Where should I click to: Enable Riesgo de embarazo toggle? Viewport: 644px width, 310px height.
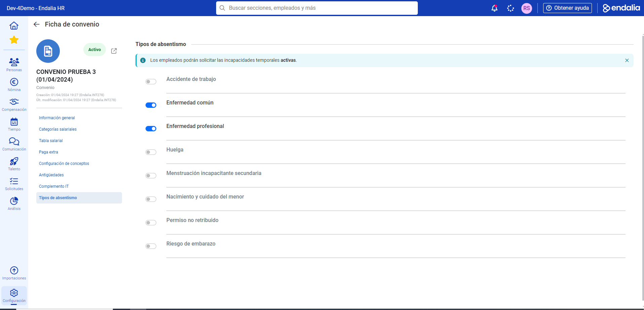coord(151,246)
